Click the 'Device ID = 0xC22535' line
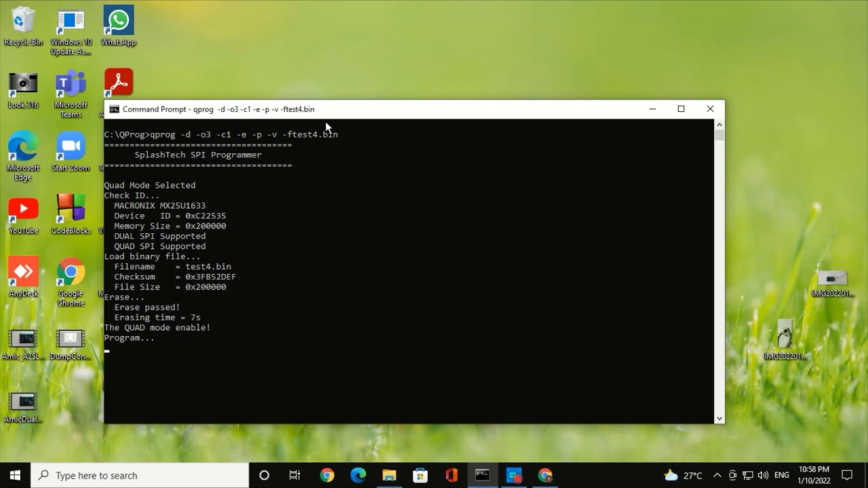The width and height of the screenshot is (868, 488). [170, 216]
